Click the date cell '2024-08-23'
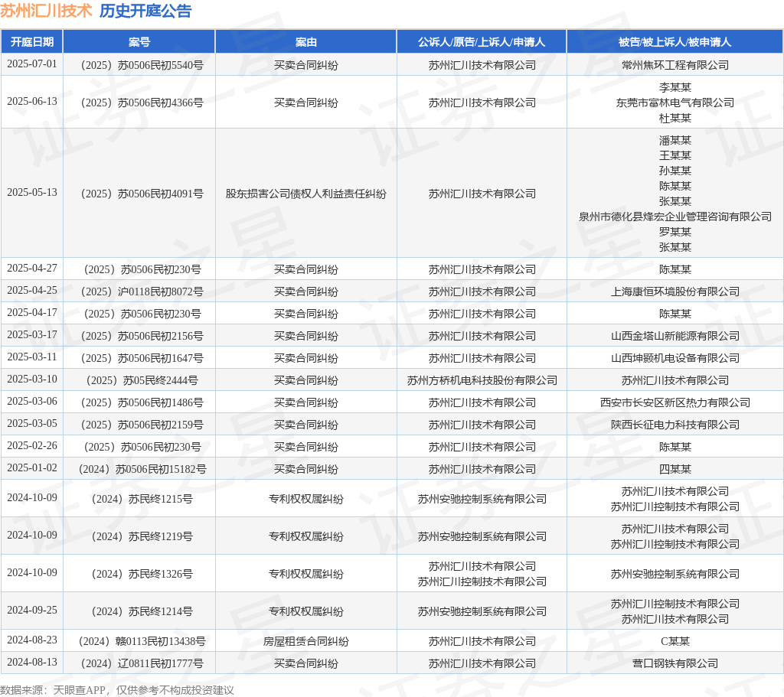Viewport: 784px width, 697px height. tap(32, 640)
